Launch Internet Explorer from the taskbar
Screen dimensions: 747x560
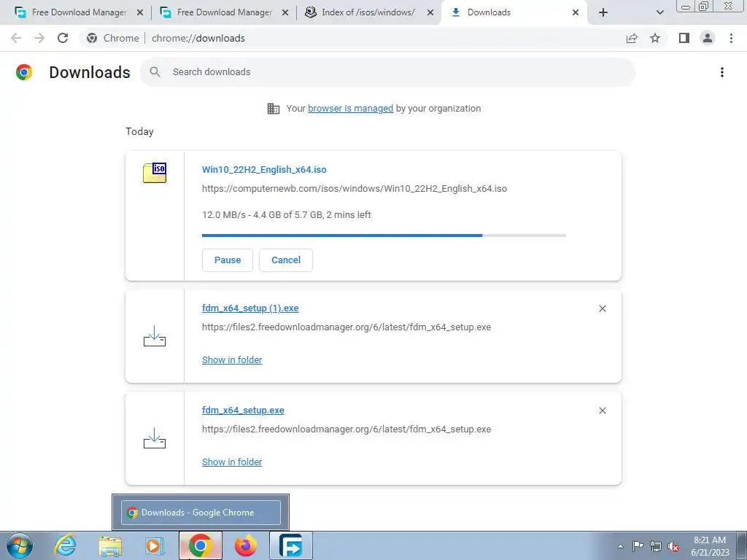[65, 545]
